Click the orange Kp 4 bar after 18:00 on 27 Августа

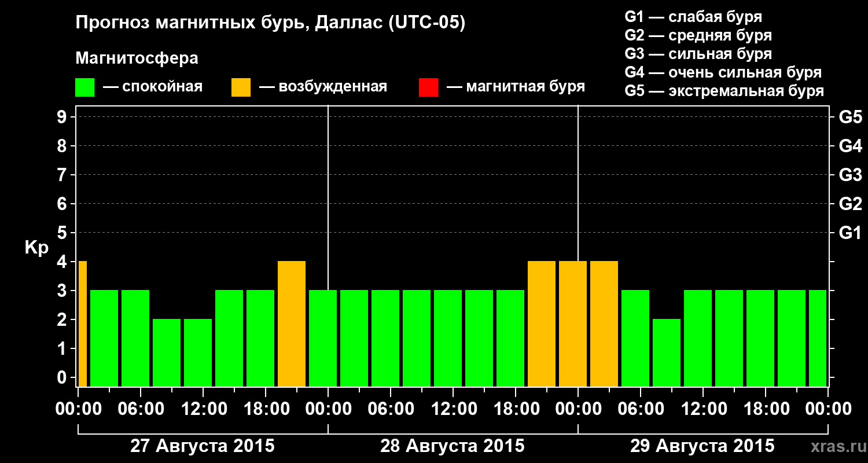[292, 324]
